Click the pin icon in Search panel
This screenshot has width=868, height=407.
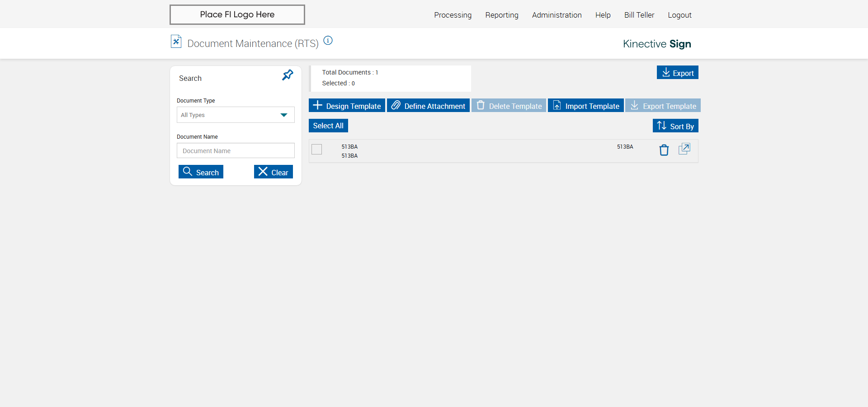point(288,75)
